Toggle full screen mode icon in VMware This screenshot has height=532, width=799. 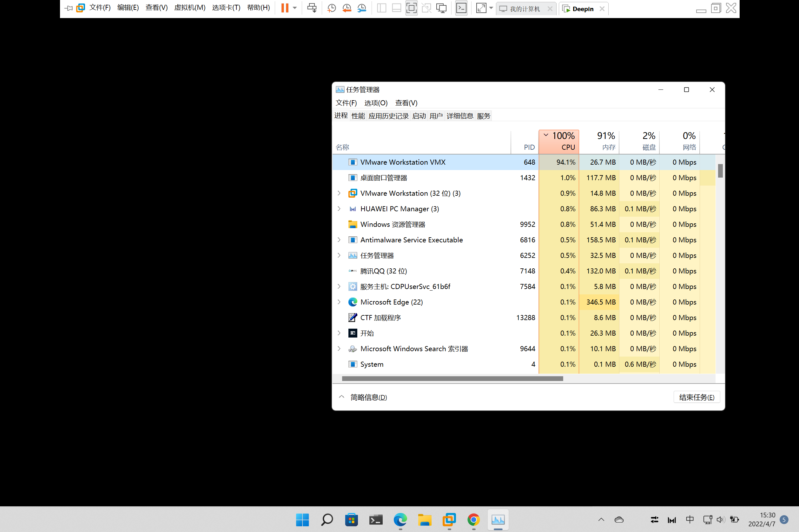tap(411, 8)
